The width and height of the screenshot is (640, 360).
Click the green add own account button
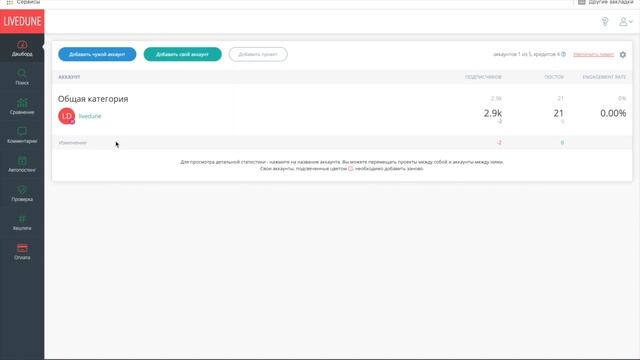tap(182, 54)
